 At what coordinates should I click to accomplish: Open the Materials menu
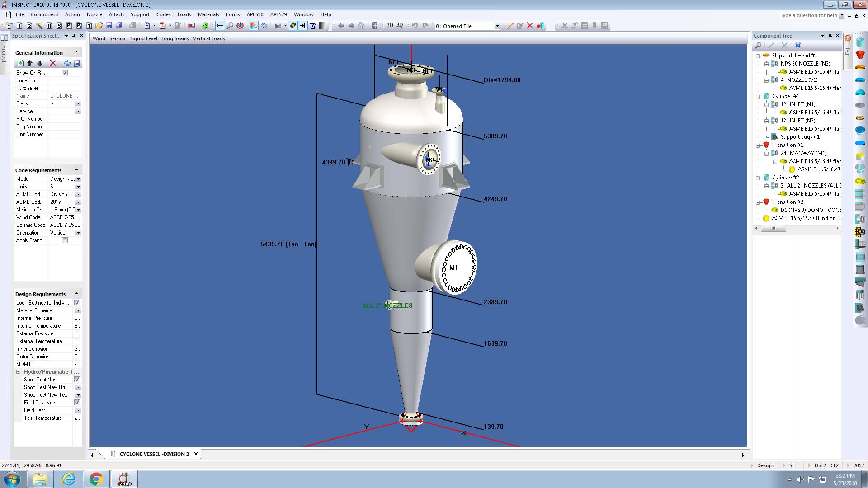click(x=208, y=14)
